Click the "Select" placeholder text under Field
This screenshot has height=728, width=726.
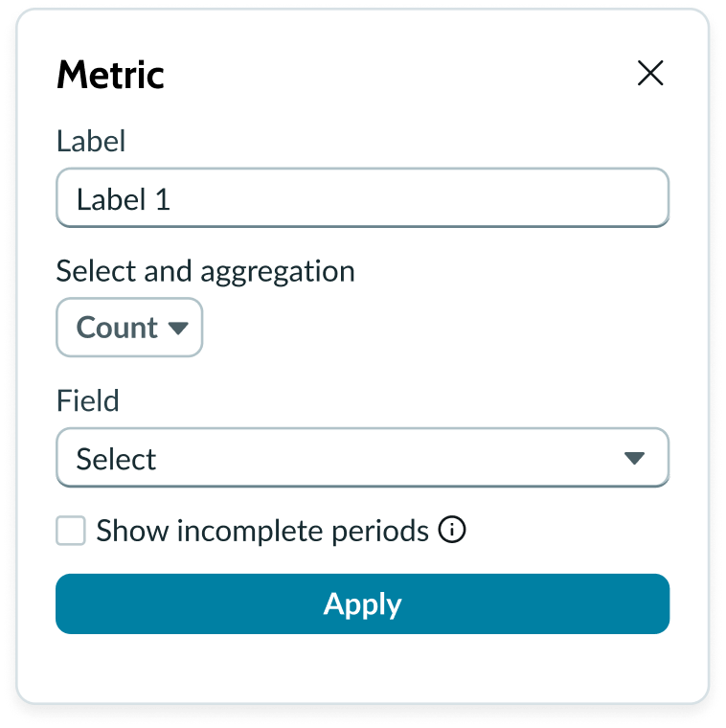click(x=116, y=459)
